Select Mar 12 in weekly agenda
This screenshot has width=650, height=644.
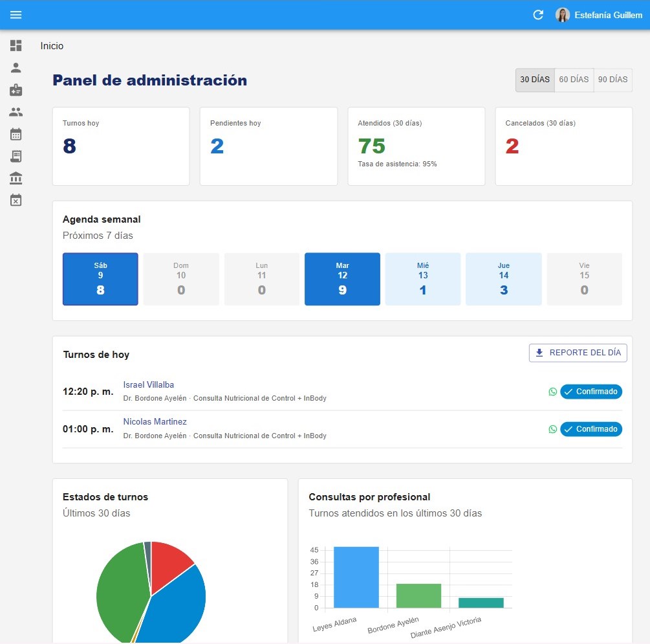342,279
